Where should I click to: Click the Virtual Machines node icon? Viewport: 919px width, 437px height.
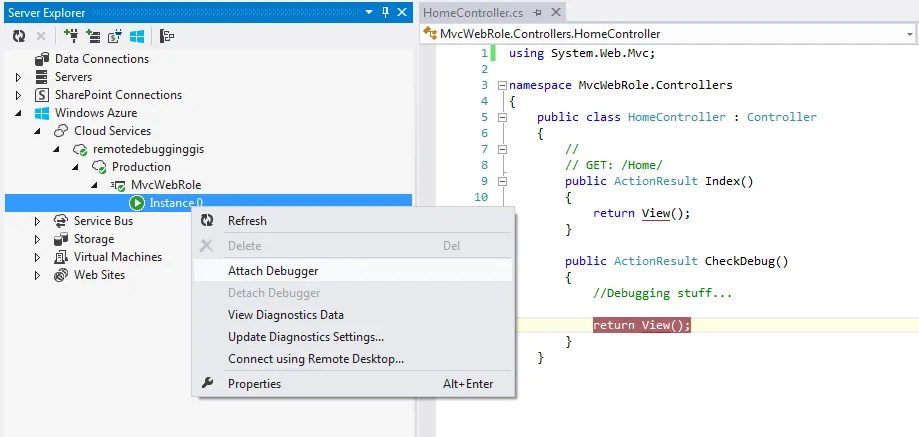(61, 257)
